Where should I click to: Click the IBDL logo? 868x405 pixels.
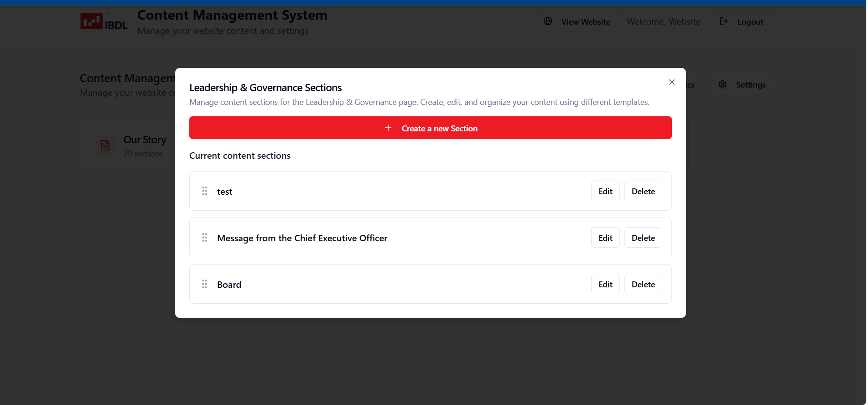click(x=104, y=21)
